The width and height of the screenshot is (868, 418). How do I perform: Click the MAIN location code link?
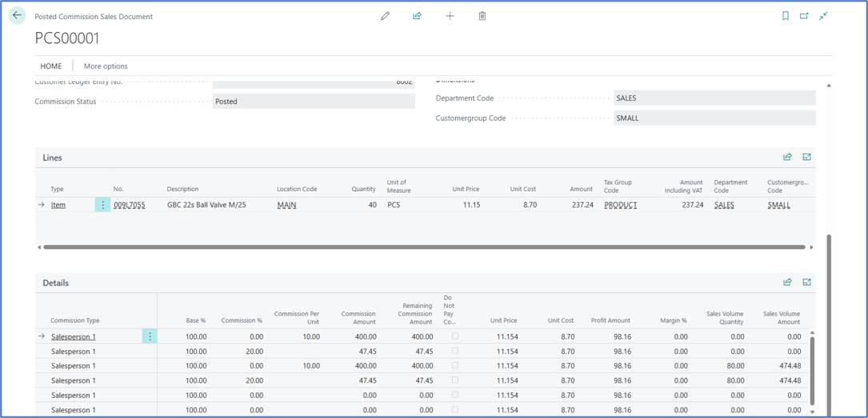click(x=286, y=205)
